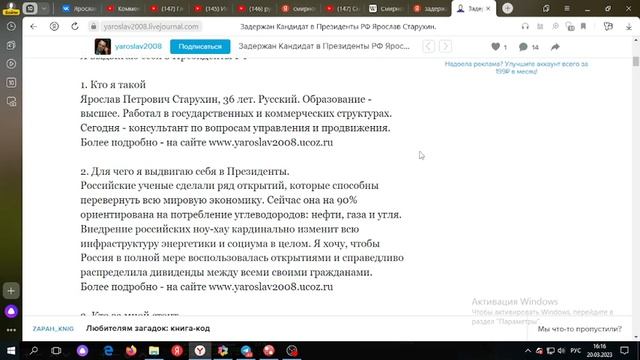Screen dimensions: 640x360
Task: Go back with the browser back arrow
Action: [33, 27]
